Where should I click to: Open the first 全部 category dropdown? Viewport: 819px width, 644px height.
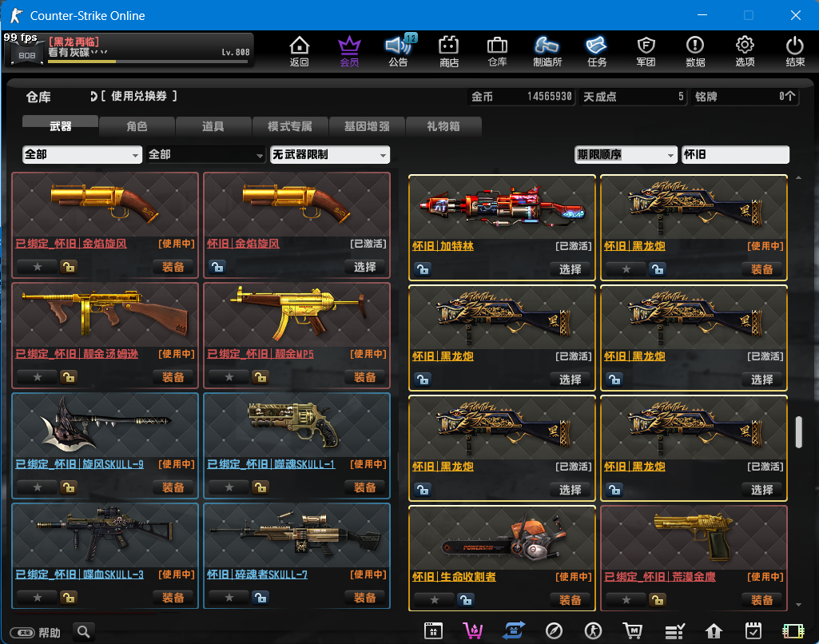coord(82,154)
